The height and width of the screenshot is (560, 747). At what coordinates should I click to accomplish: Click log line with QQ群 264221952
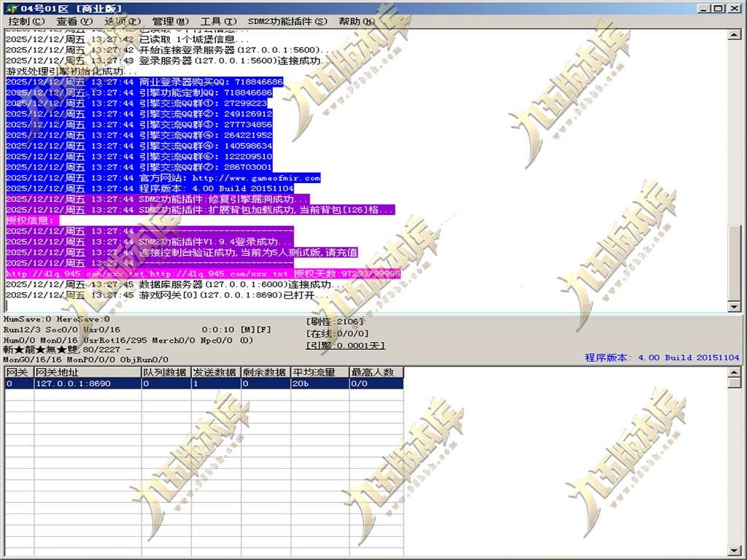(x=139, y=135)
